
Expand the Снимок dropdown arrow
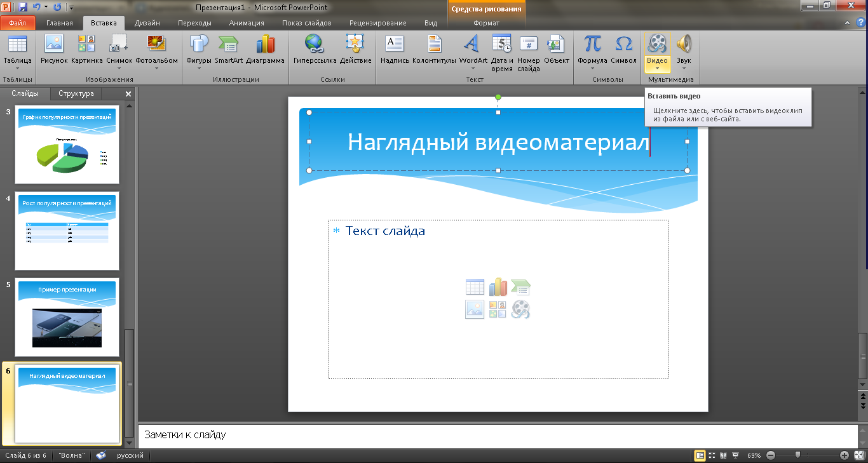(119, 68)
